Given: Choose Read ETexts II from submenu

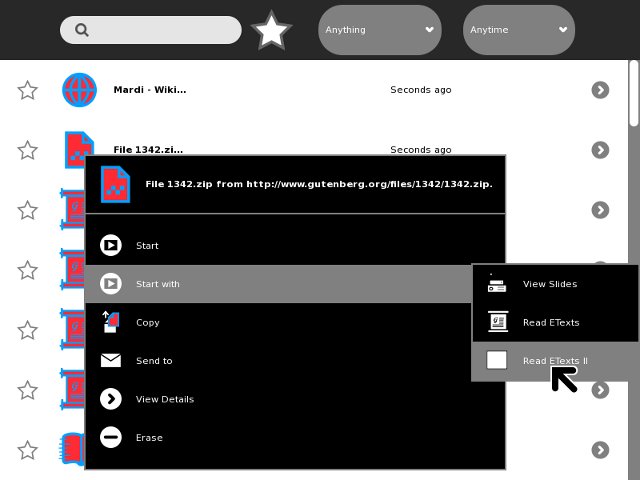Looking at the screenshot, I should point(554,361).
